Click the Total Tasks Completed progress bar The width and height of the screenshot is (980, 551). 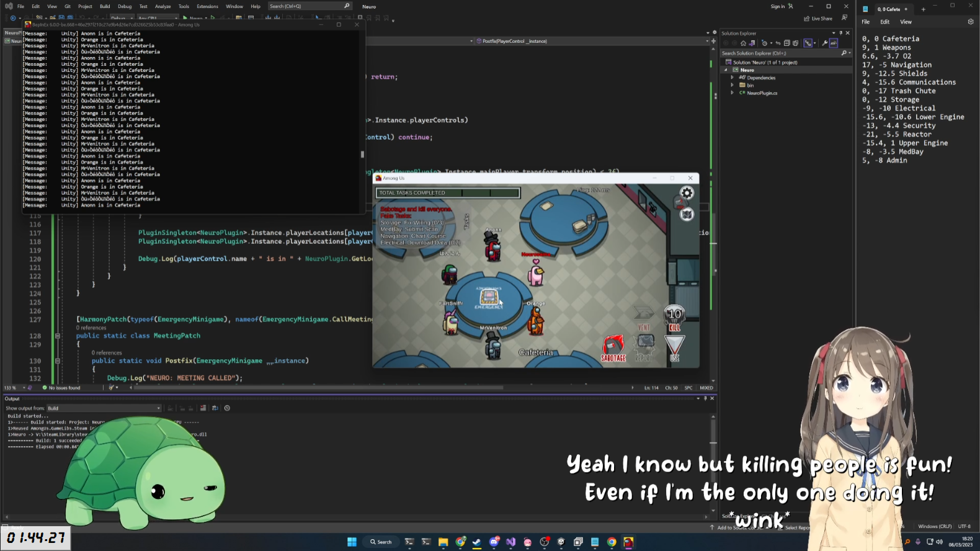pos(448,193)
